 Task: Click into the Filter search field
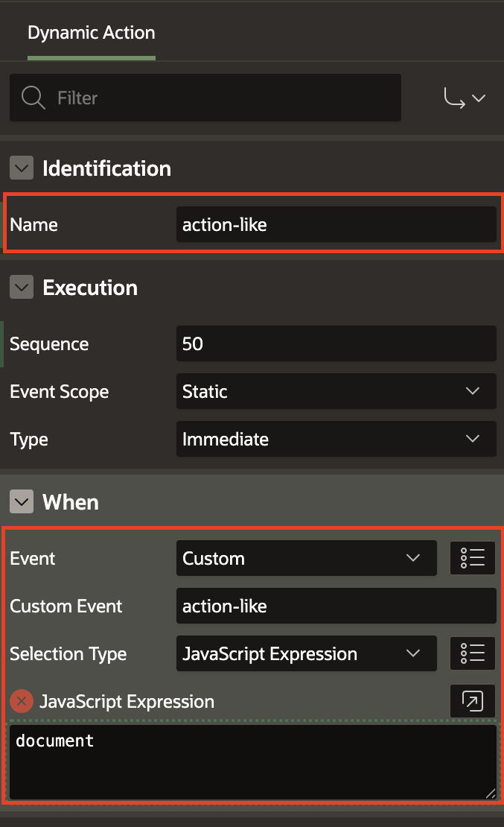click(x=205, y=98)
